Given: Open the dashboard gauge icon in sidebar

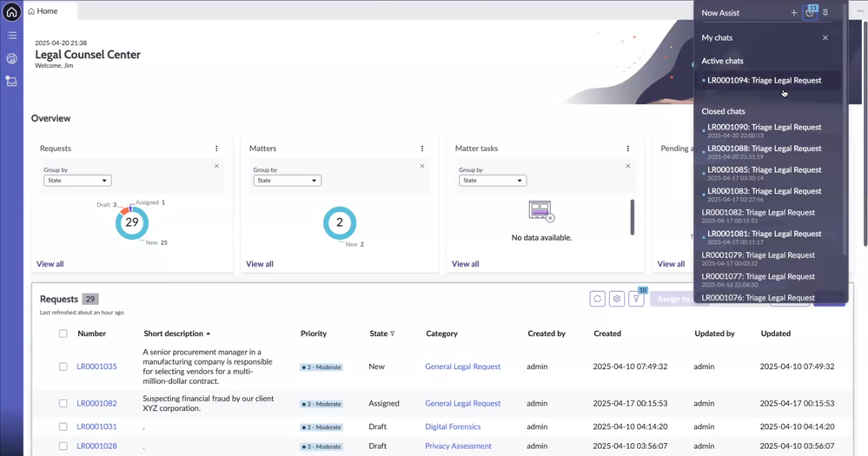Looking at the screenshot, I should pos(11,58).
